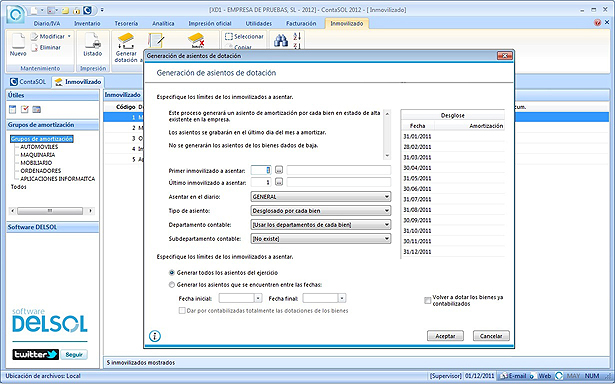615x384 pixels.
Task: Click the Cancelar button
Action: [x=491, y=336]
